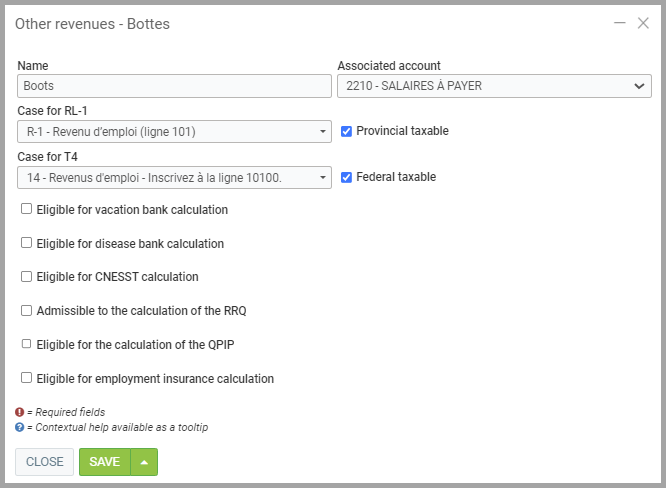Open the Save options arrow menu
The width and height of the screenshot is (666, 488).
pos(145,462)
